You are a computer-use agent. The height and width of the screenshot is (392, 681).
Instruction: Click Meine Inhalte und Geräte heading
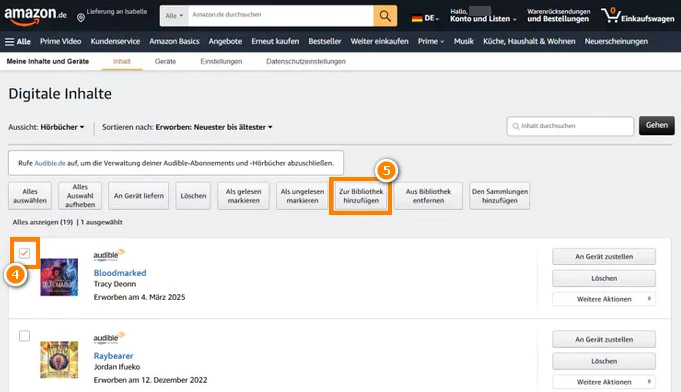(x=48, y=61)
